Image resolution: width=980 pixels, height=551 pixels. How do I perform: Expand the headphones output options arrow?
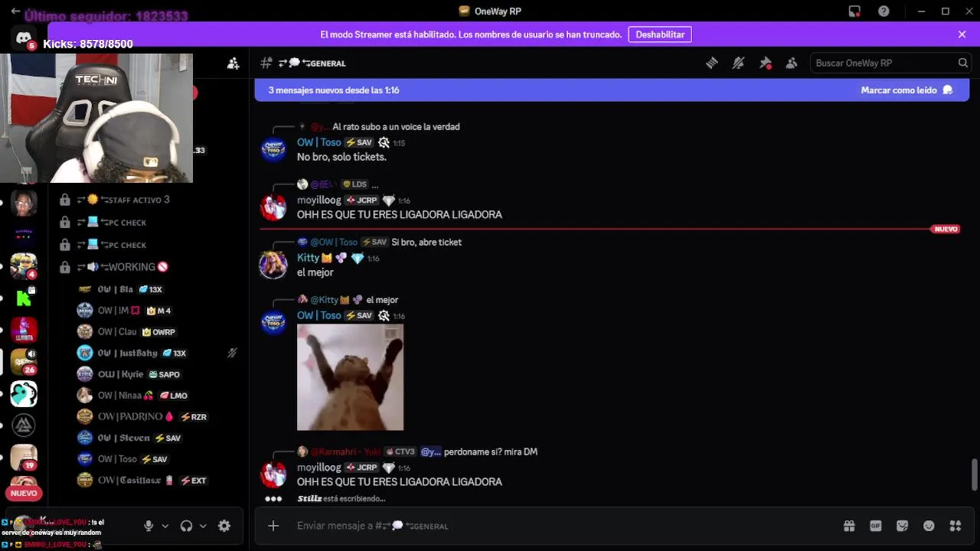203,526
